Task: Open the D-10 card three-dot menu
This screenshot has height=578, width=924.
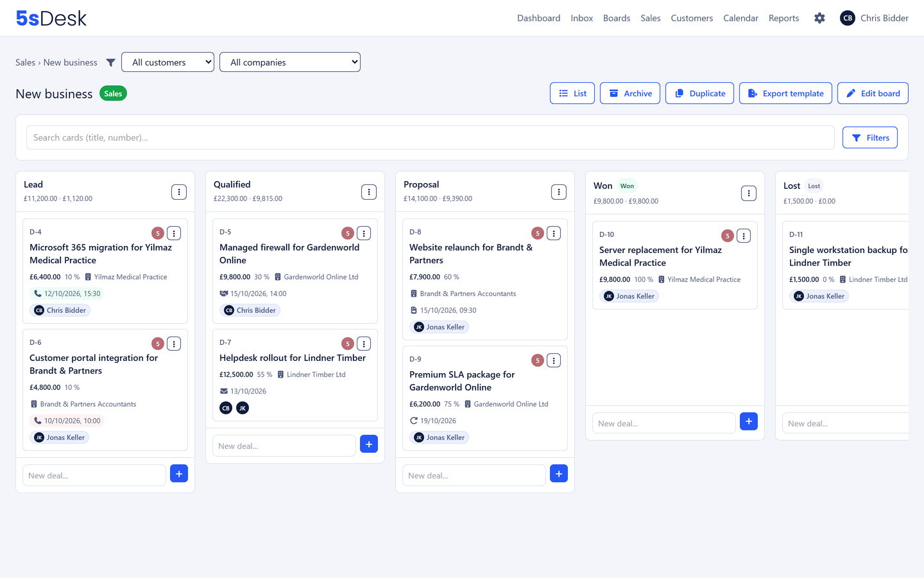Action: tap(744, 236)
